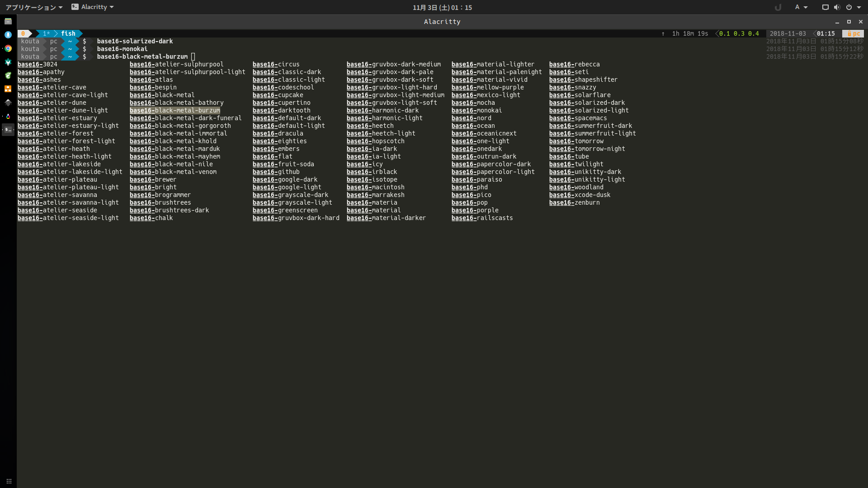Pick base16-zenburn in the completion list
This screenshot has width=868, height=488.
(x=574, y=202)
